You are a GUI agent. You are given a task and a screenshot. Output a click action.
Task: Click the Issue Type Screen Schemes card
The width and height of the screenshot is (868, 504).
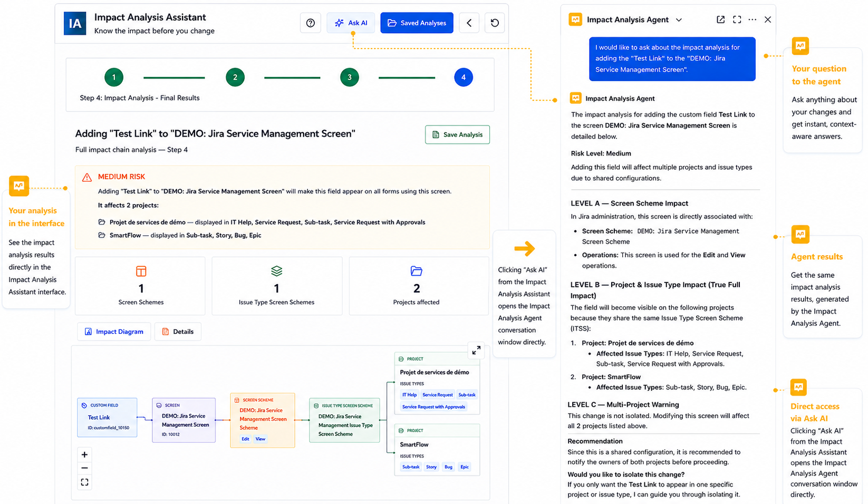(277, 286)
